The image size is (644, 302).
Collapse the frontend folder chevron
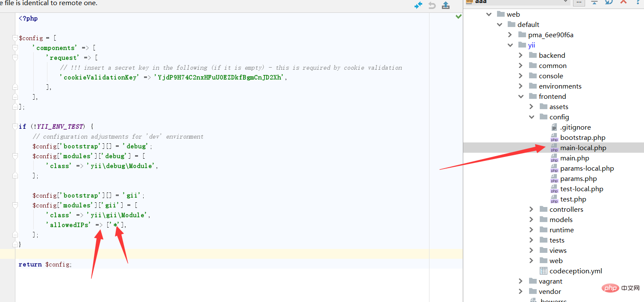click(520, 96)
